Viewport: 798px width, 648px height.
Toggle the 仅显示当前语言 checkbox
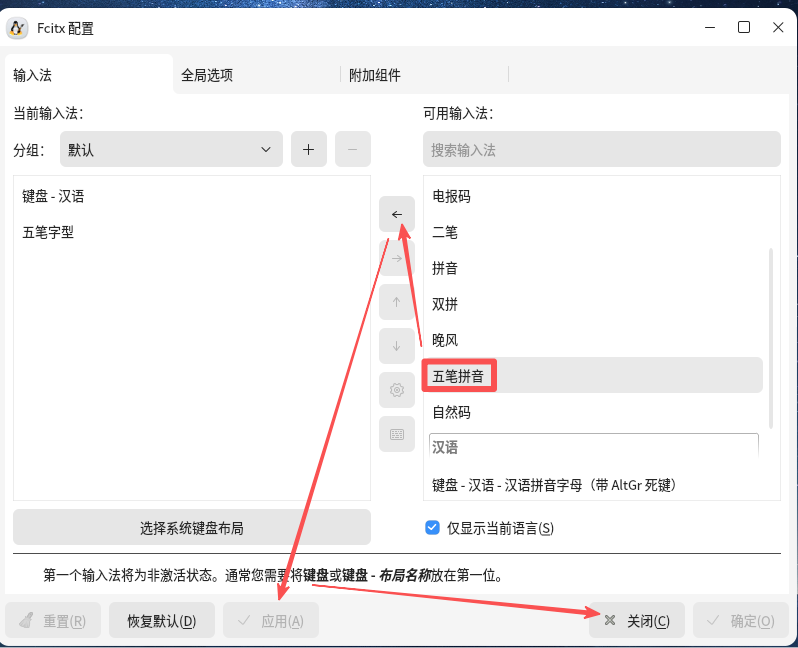(432, 527)
